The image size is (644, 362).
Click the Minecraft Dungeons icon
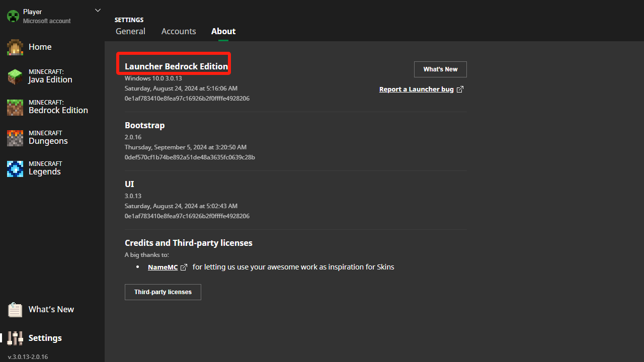15,138
